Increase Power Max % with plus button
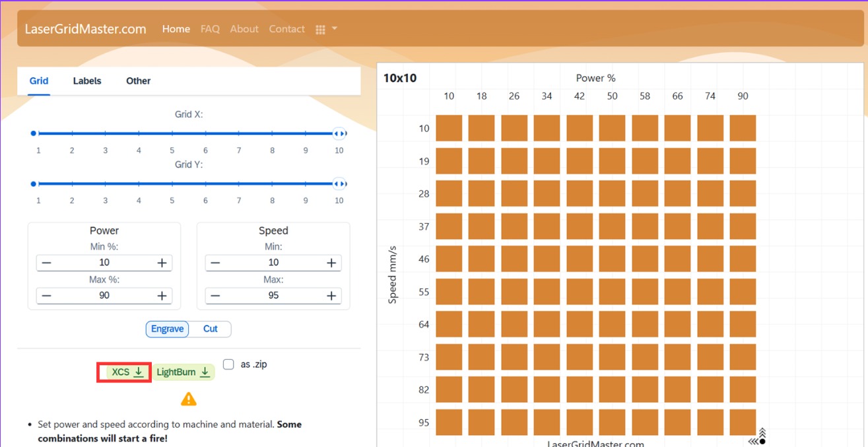The width and height of the screenshot is (868, 447). (x=162, y=296)
